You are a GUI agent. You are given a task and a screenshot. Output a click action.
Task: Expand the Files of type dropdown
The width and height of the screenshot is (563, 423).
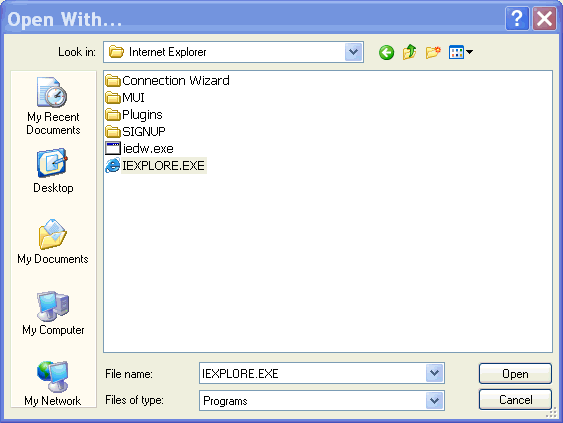434,400
